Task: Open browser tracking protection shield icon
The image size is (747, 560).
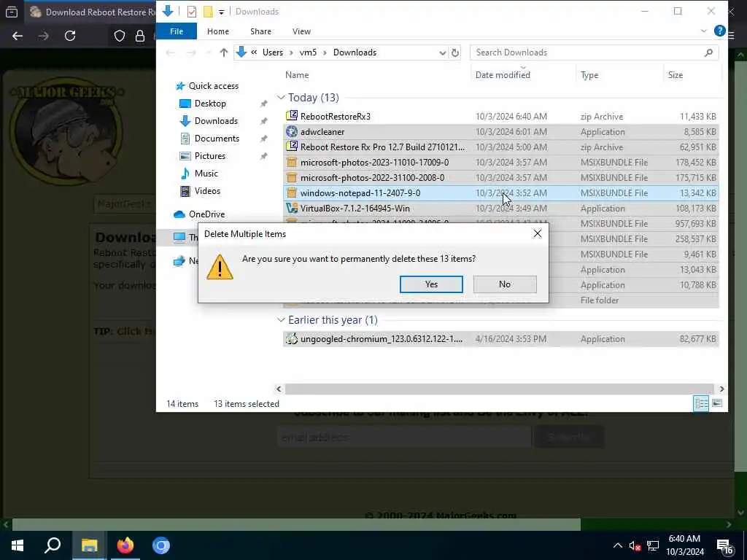Action: (120, 36)
